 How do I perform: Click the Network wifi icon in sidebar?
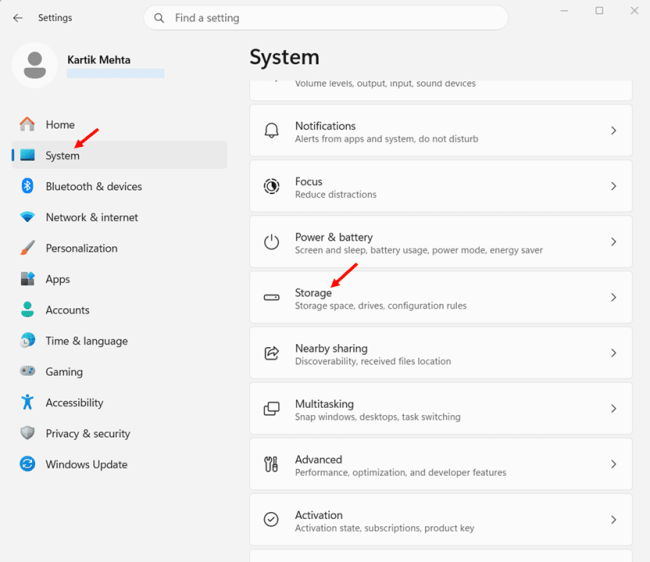point(27,217)
